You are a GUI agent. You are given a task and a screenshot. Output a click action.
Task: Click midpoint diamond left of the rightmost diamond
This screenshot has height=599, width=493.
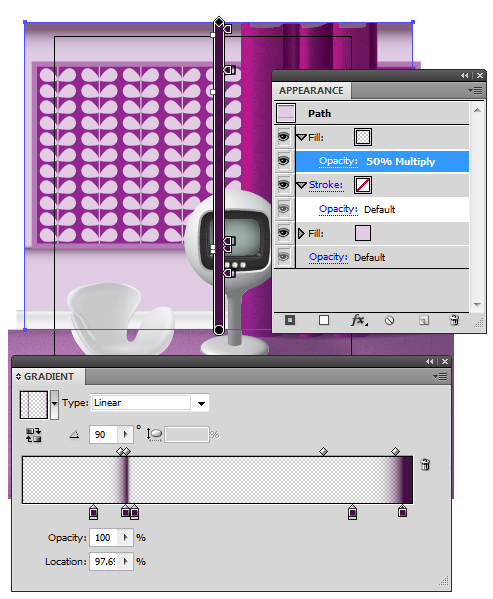tap(323, 452)
